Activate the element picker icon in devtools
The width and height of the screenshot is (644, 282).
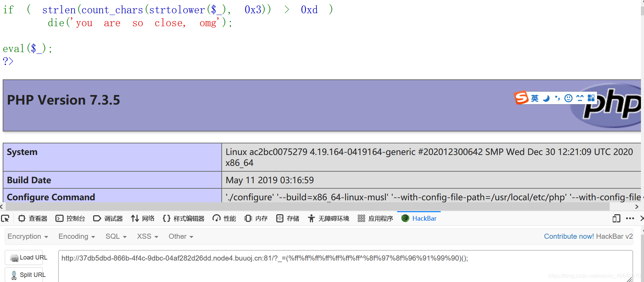[5, 218]
